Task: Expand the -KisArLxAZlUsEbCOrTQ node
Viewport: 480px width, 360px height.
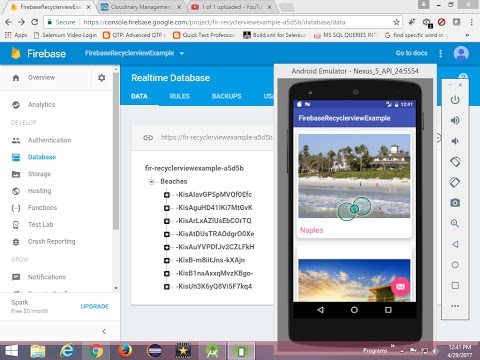Action: pyautogui.click(x=167, y=221)
